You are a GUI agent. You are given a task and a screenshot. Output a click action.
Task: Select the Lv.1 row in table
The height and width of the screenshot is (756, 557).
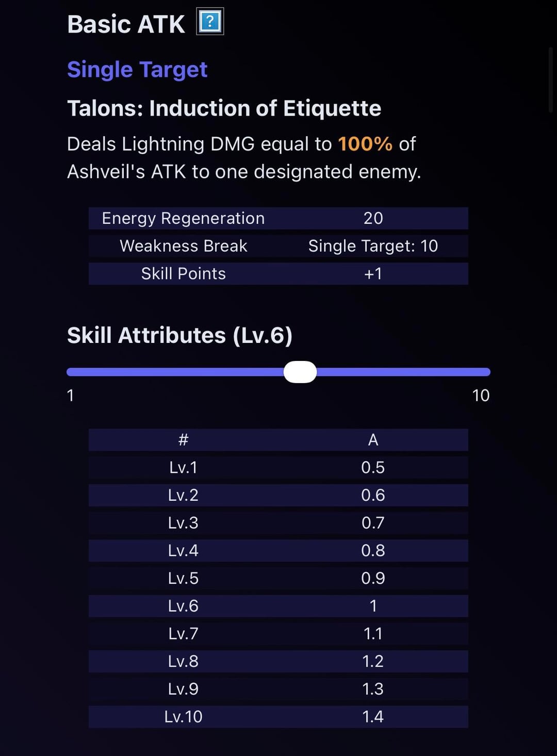[278, 468]
